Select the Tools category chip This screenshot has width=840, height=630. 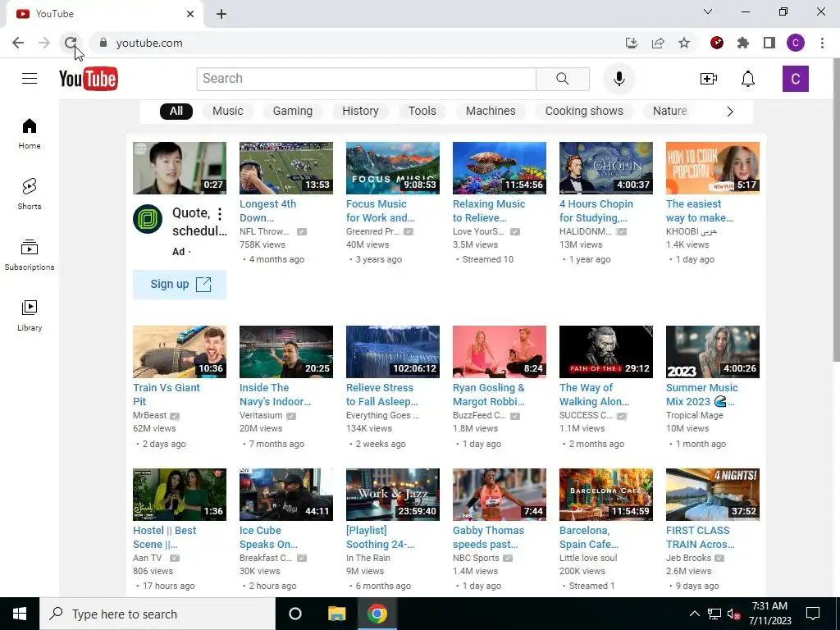tap(422, 111)
